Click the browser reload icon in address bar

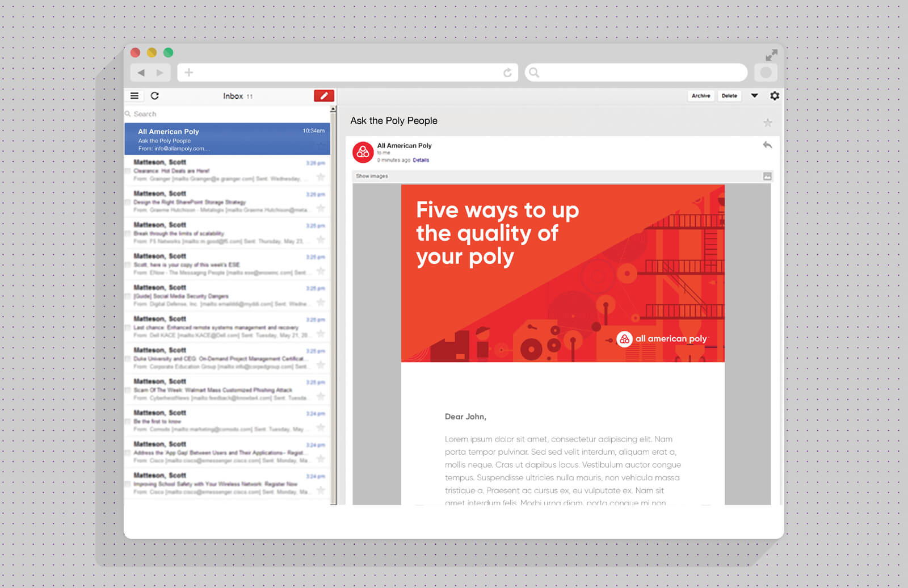coord(507,73)
